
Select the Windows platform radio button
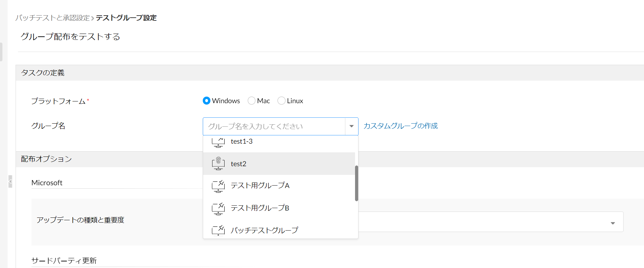[207, 101]
